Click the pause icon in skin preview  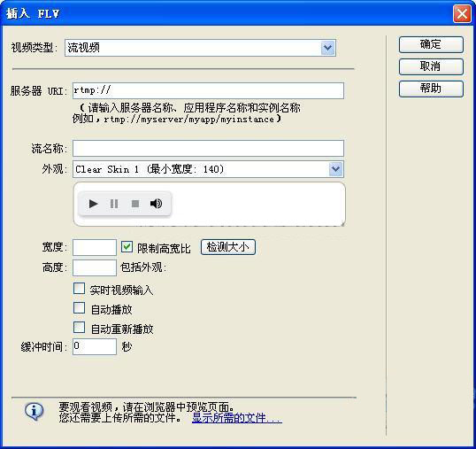[114, 204]
